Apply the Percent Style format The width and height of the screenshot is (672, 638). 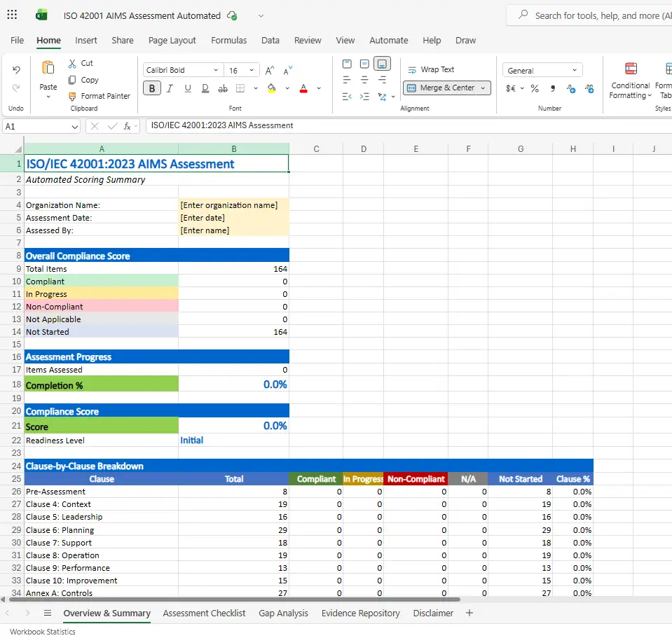click(535, 88)
